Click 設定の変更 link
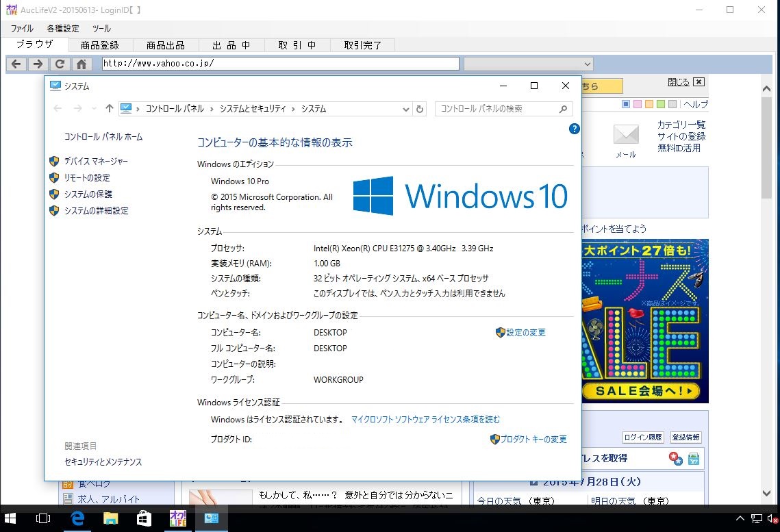 coord(526,333)
